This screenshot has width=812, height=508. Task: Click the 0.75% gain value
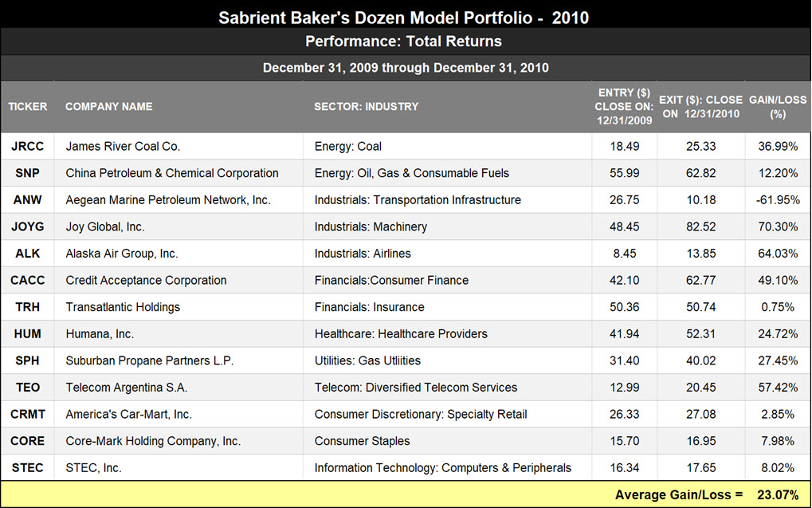pos(778,307)
